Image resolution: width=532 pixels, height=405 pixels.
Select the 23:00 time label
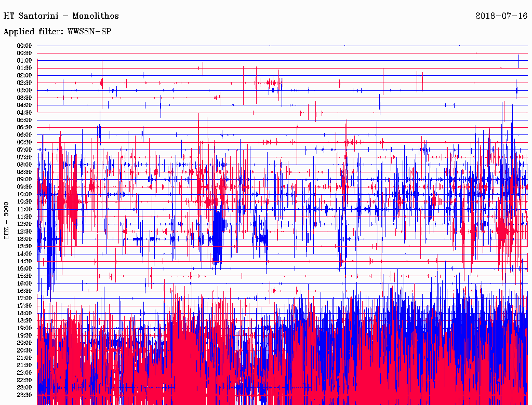coord(24,388)
